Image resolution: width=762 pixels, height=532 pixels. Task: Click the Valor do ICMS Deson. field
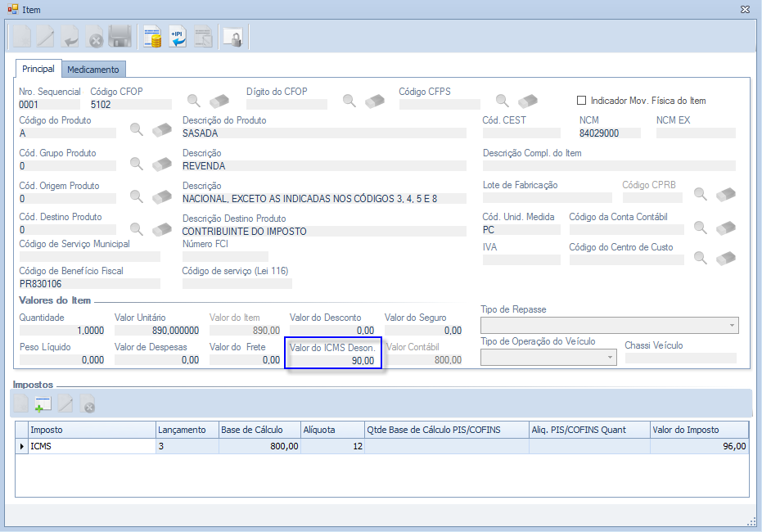tap(333, 360)
